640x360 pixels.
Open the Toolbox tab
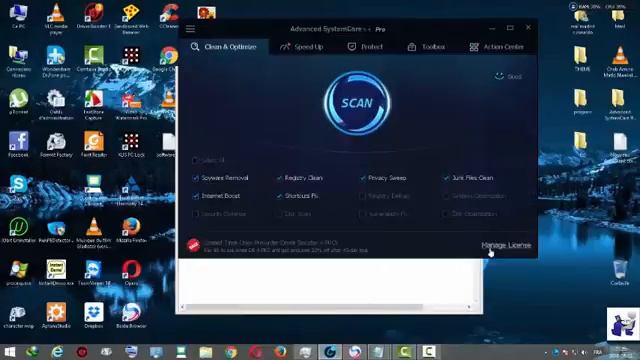[x=426, y=47]
